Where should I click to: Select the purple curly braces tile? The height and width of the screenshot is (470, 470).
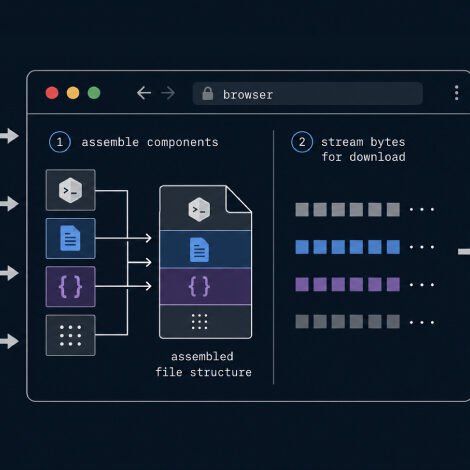pos(71,286)
